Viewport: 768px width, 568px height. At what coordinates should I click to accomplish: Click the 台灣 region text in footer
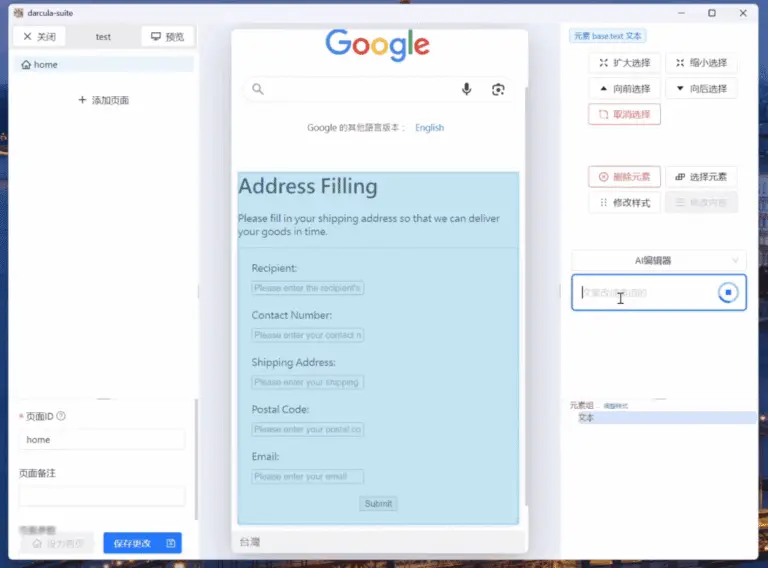click(250, 542)
